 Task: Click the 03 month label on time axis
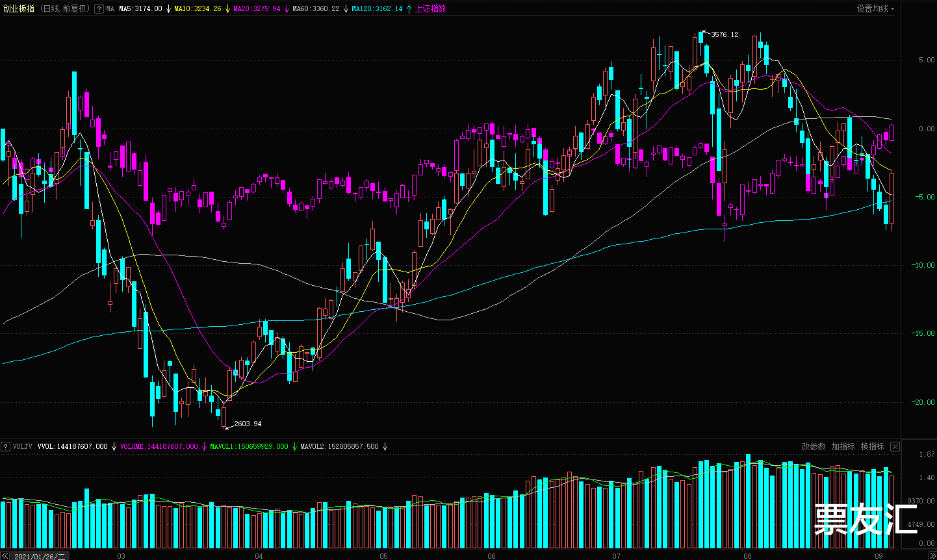click(121, 556)
